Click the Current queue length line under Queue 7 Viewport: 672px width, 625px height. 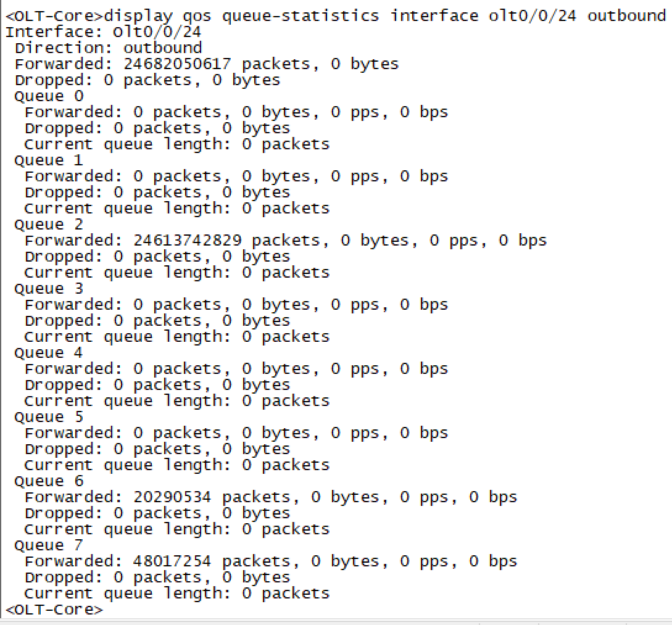point(176,593)
